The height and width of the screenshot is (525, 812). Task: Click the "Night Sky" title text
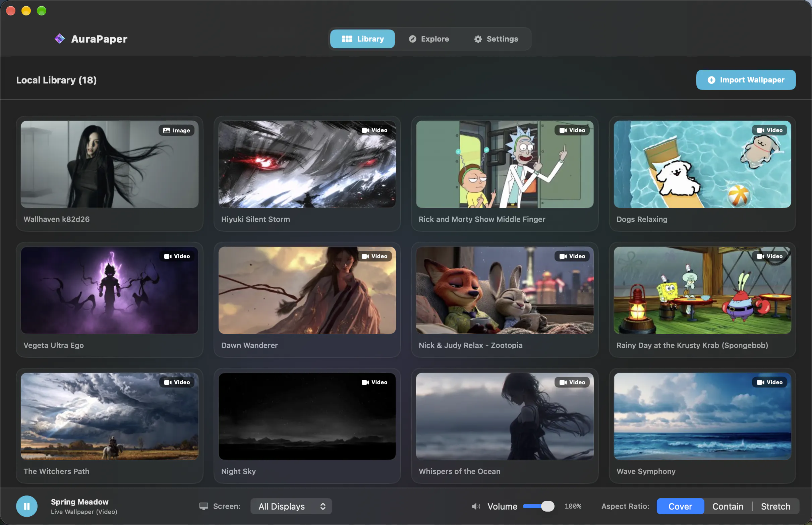coord(238,471)
